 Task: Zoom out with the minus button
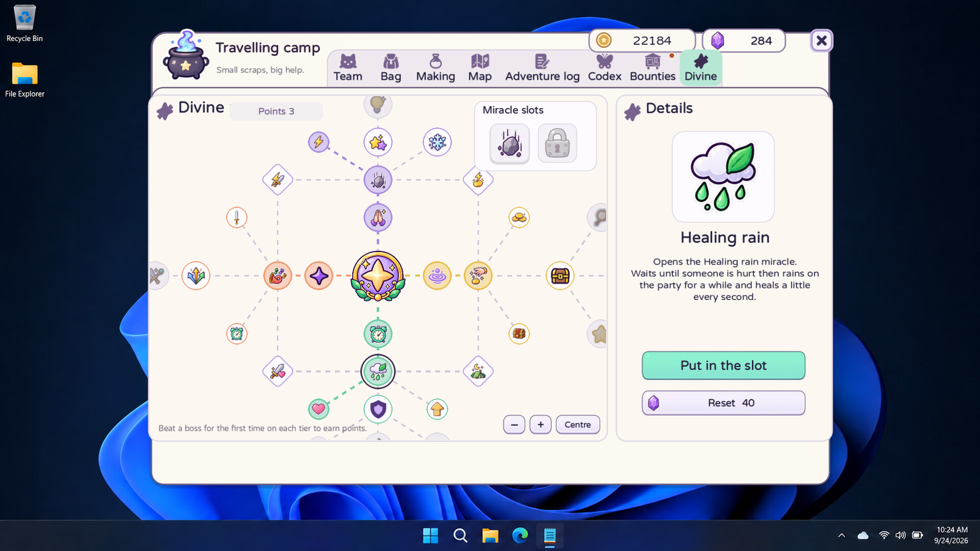(514, 424)
